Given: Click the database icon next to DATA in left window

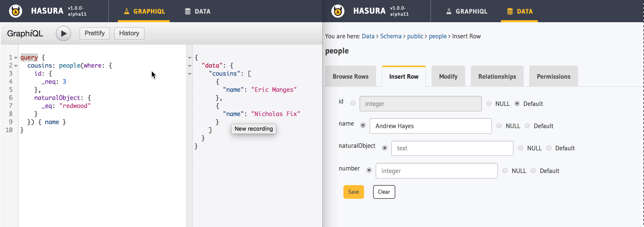Looking at the screenshot, I should pos(188,11).
